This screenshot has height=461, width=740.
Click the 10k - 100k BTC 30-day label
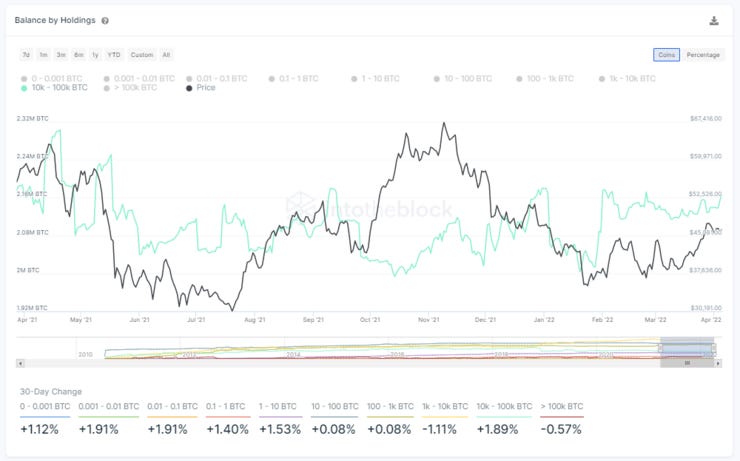coord(504,406)
